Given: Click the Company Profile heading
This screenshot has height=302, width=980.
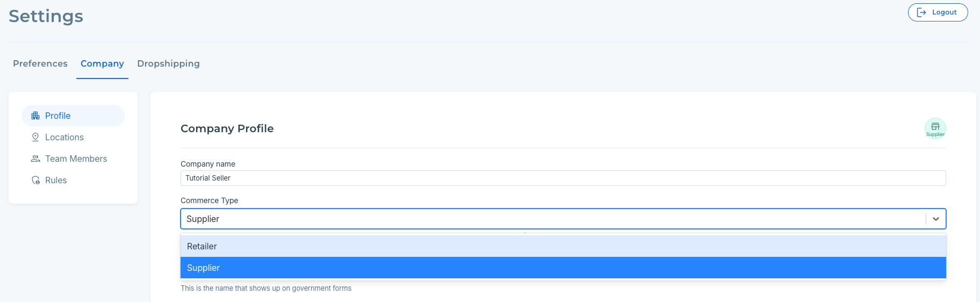Looking at the screenshot, I should click(227, 128).
